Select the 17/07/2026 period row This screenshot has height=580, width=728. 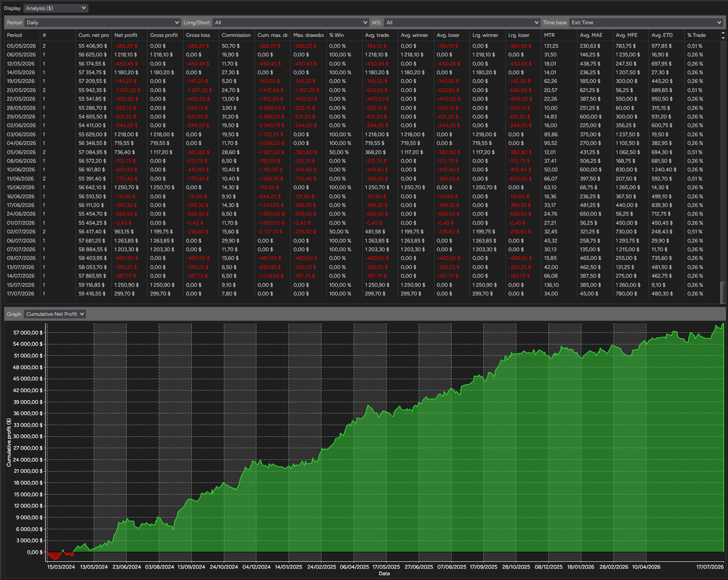tap(362, 294)
